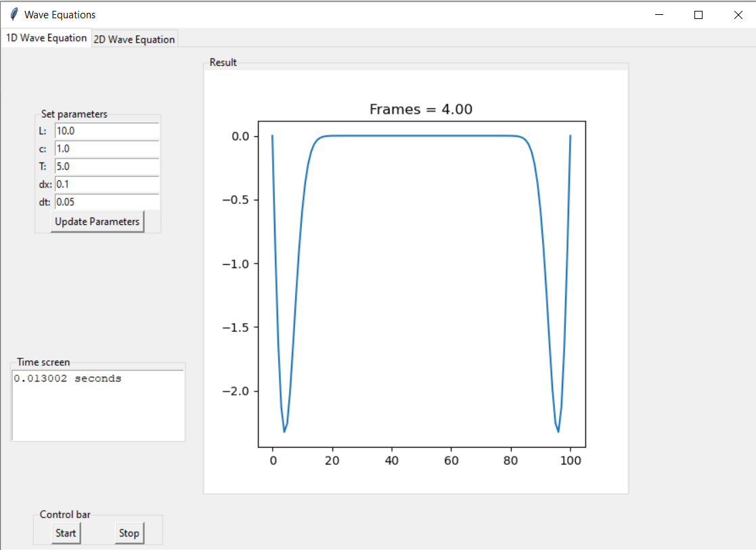Click the dt input field showing 0.05
The image size is (756, 550).
[x=106, y=201]
